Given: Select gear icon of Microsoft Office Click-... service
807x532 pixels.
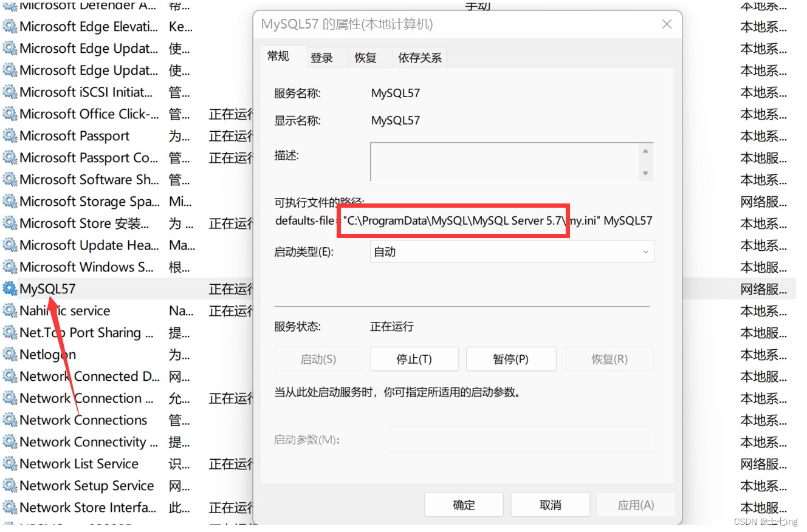Looking at the screenshot, I should tap(10, 114).
